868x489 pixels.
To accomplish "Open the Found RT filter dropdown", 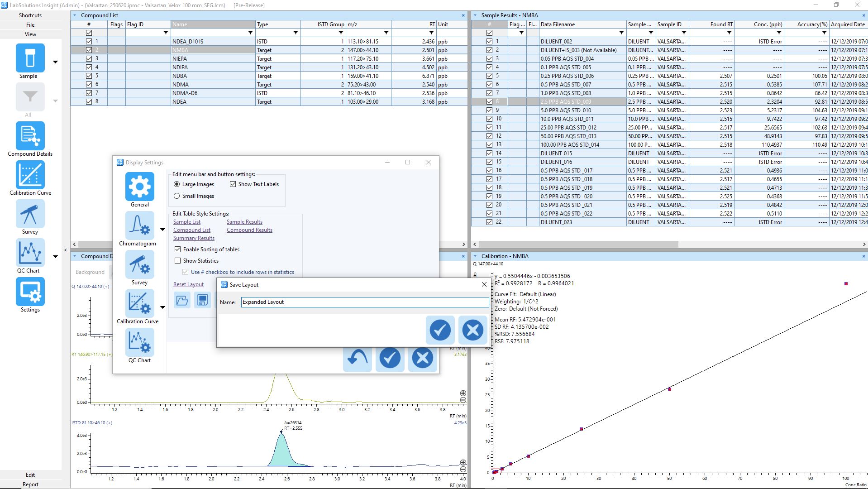I will click(x=729, y=33).
